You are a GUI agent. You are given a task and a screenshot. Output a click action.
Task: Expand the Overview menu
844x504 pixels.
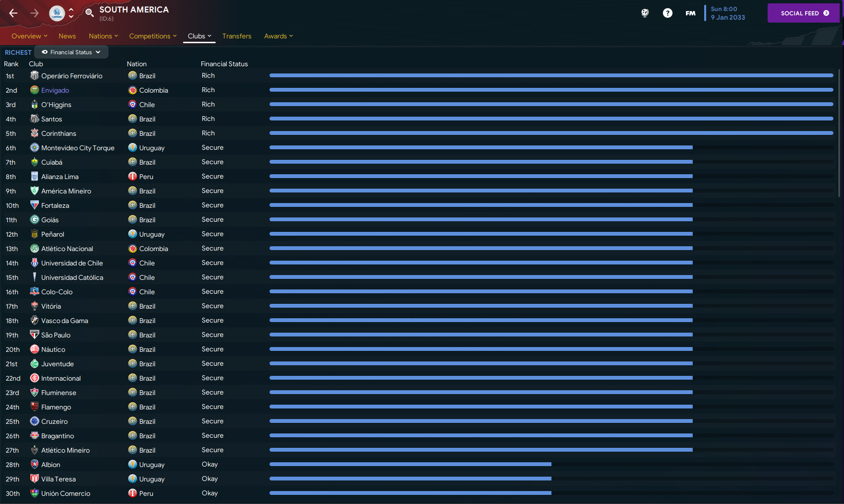29,36
